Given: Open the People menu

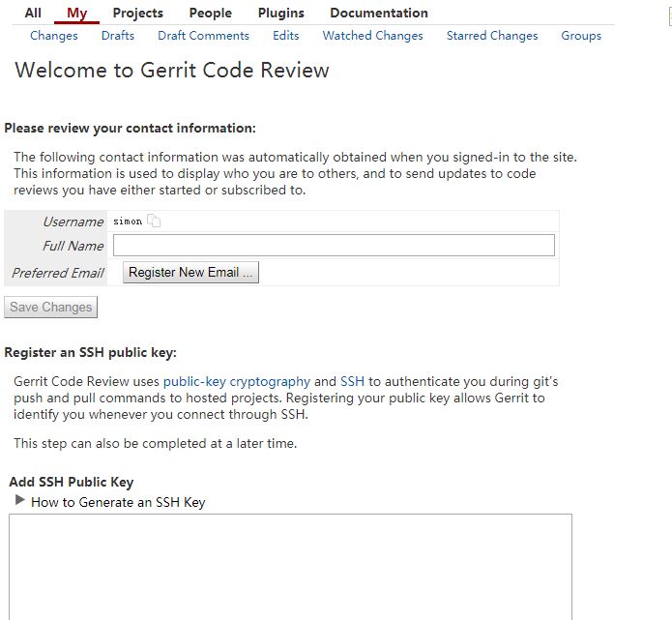Looking at the screenshot, I should 211,13.
